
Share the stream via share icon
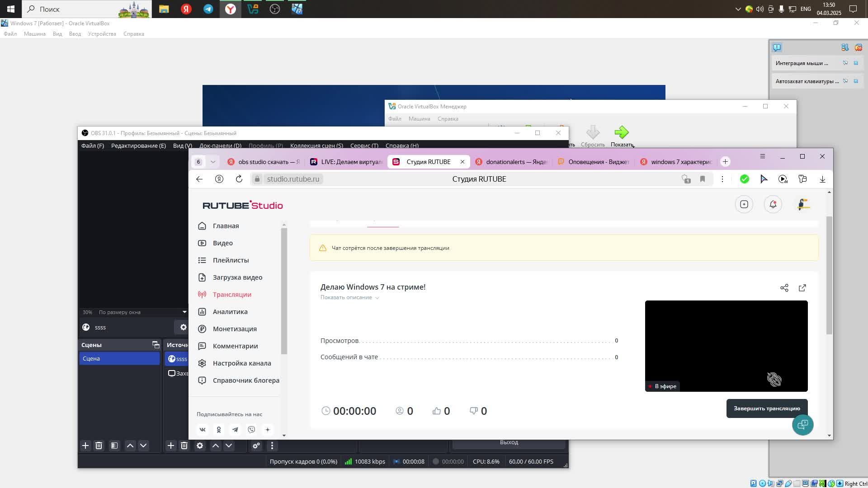coord(784,288)
